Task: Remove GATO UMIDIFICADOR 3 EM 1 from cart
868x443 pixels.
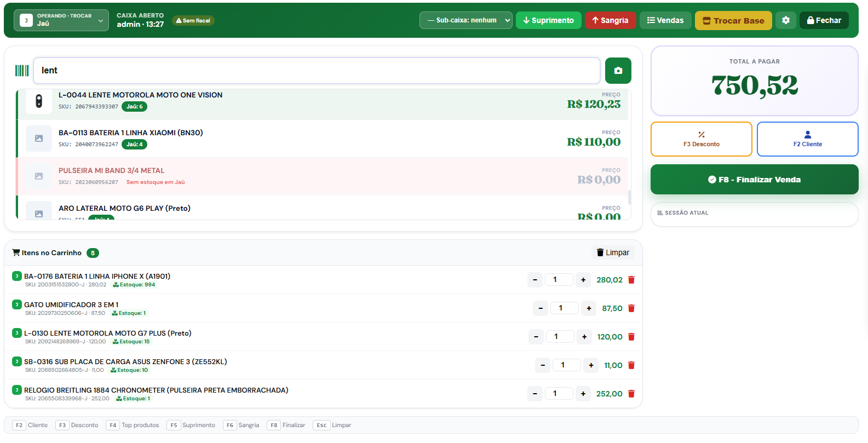Action: pyautogui.click(x=631, y=308)
